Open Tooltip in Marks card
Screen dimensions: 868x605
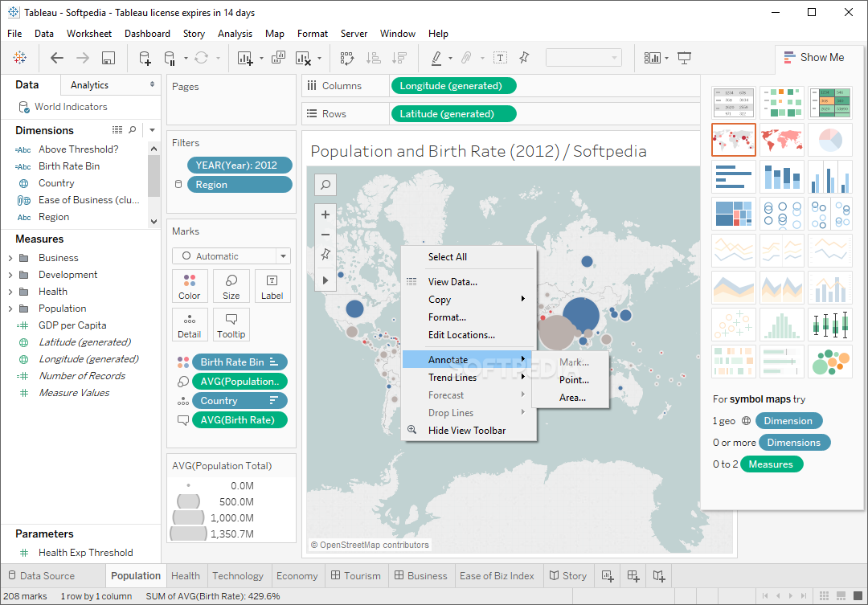pyautogui.click(x=231, y=325)
